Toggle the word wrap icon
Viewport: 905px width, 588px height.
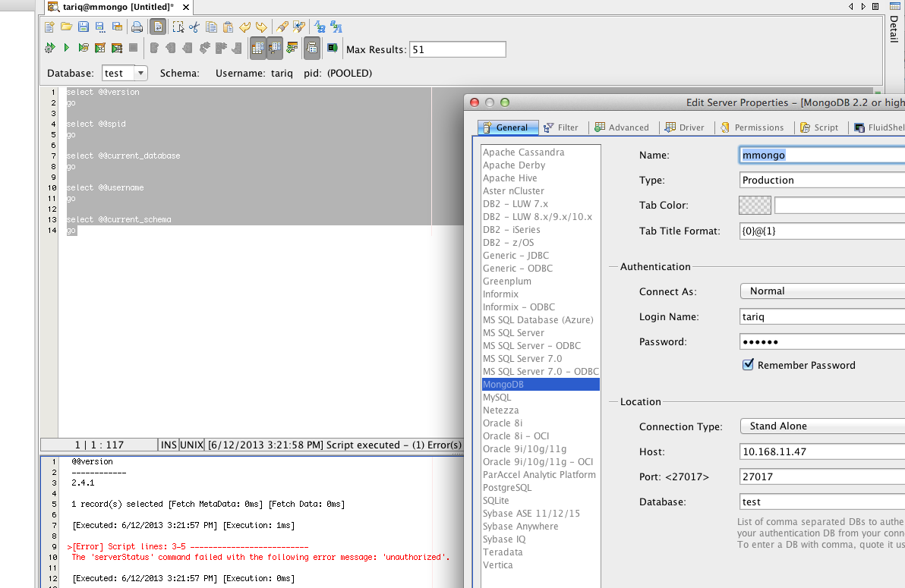point(158,27)
